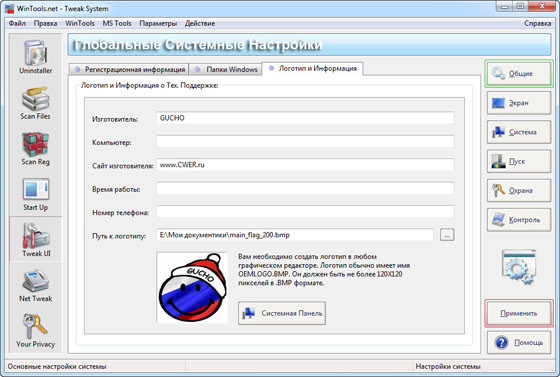Open the Start Up manager
560x377 pixels.
(x=35, y=194)
